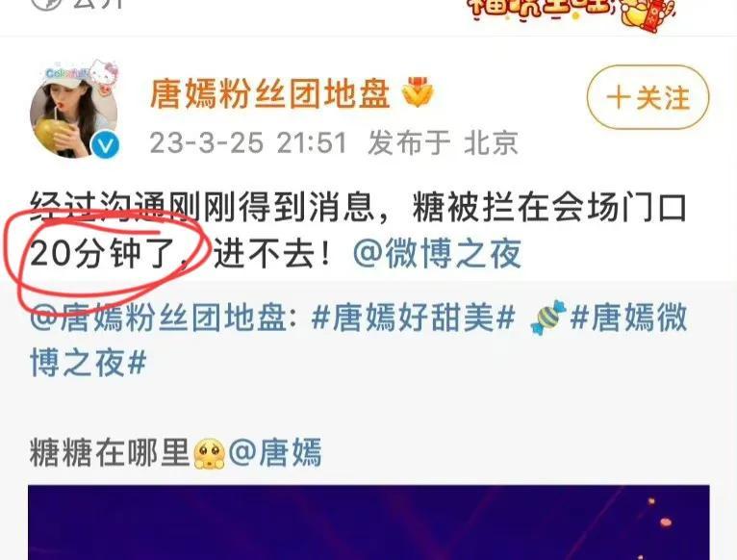
Task: Open the 唐嫣粉丝团地盘 username
Action: 269,93
